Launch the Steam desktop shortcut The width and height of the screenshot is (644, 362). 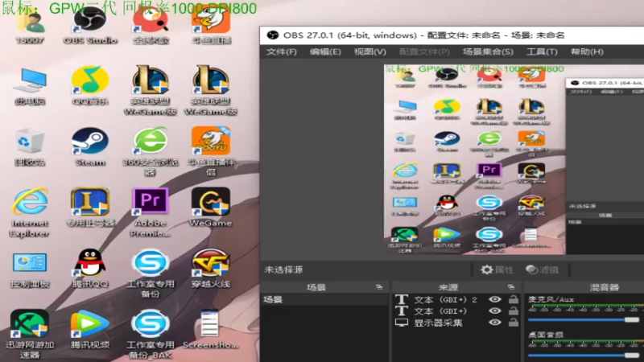(90, 147)
